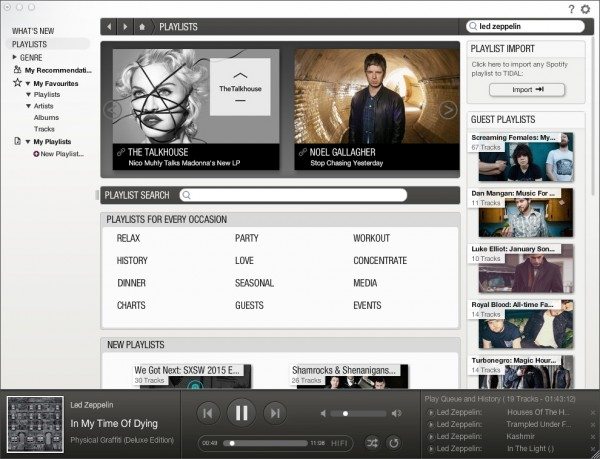Open Turbonegro Magic Hour guest playlist
600x459 pixels.
point(522,372)
